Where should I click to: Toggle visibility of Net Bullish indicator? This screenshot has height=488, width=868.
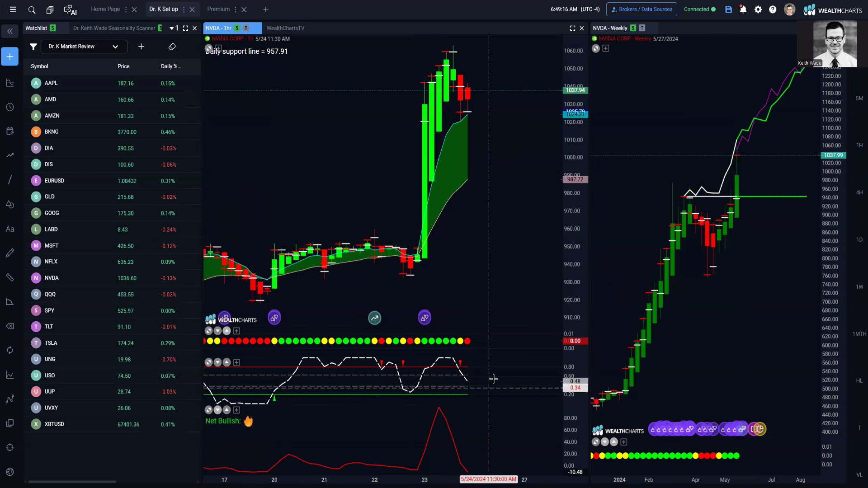(x=208, y=410)
